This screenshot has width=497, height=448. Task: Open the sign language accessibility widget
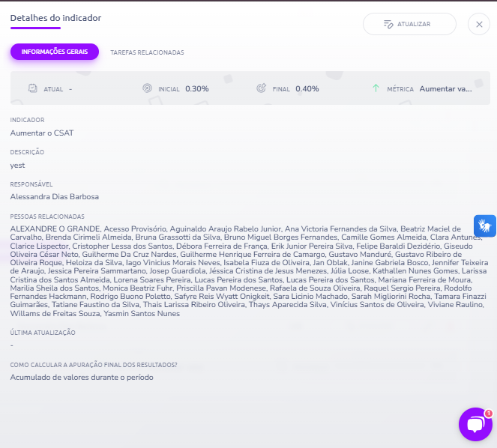pos(485,226)
